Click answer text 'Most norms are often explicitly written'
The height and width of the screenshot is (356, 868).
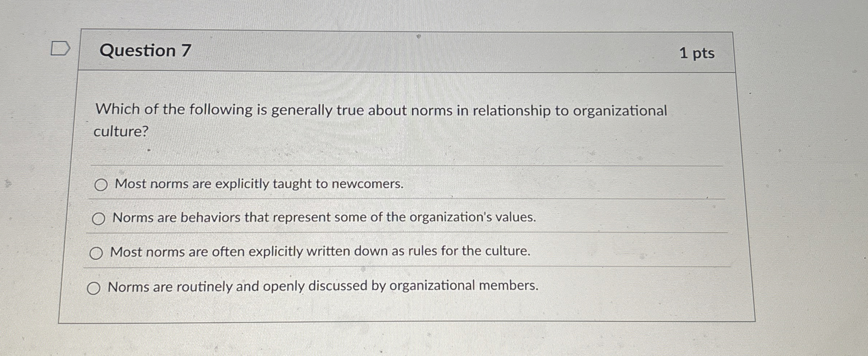point(320,251)
